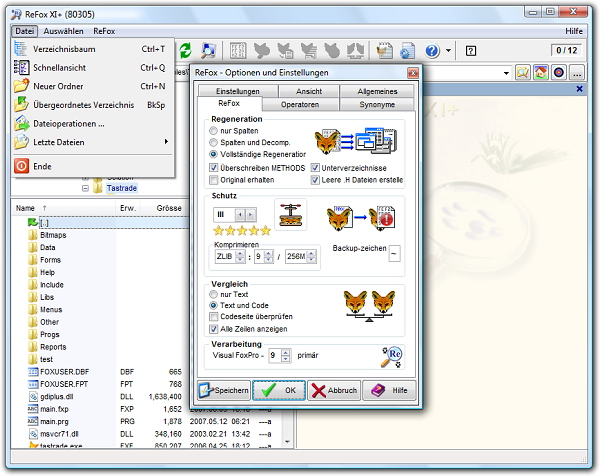The height and width of the screenshot is (476, 600).
Task: Click the Neuer Ordner folder icon
Action: [21, 86]
